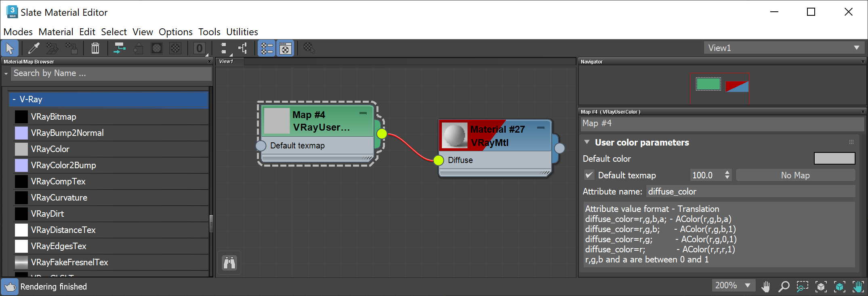Select VRayColor2Bump in the map list

pyautogui.click(x=111, y=165)
